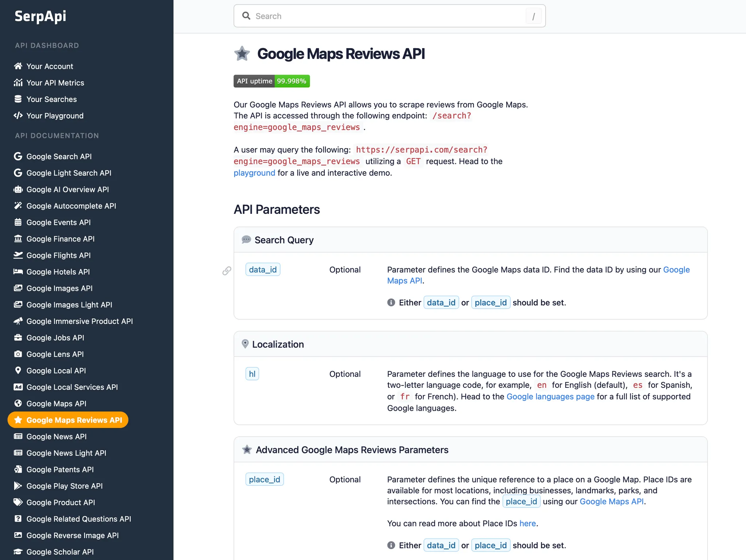Click the hl parameter tag
Screen dimensions: 746x560
tap(252, 374)
